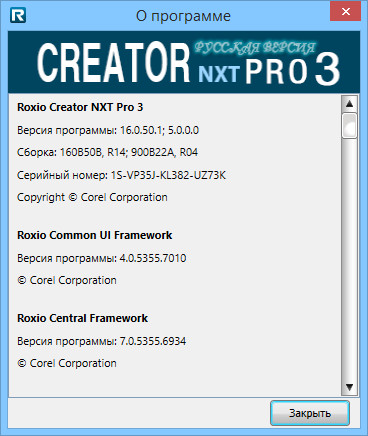368x436 pixels.
Task: Select the Roxio Common UI Framework heading
Action: (95, 235)
